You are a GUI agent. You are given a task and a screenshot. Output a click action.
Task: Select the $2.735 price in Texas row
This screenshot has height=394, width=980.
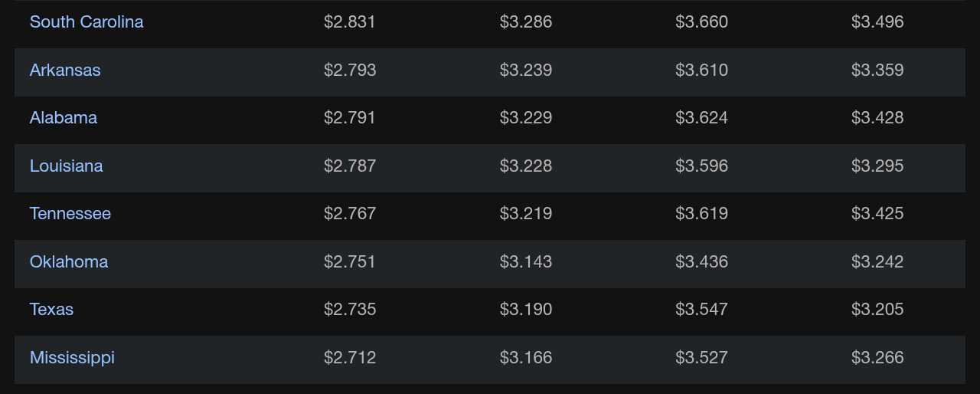pos(350,310)
